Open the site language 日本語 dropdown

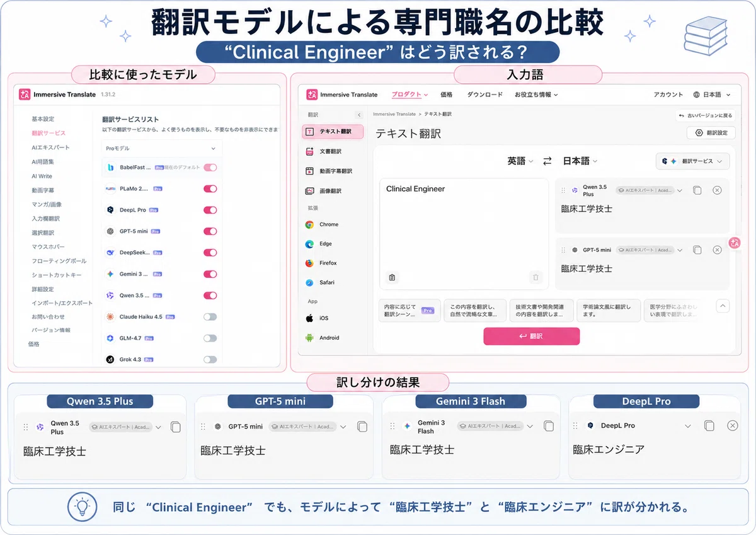point(711,95)
